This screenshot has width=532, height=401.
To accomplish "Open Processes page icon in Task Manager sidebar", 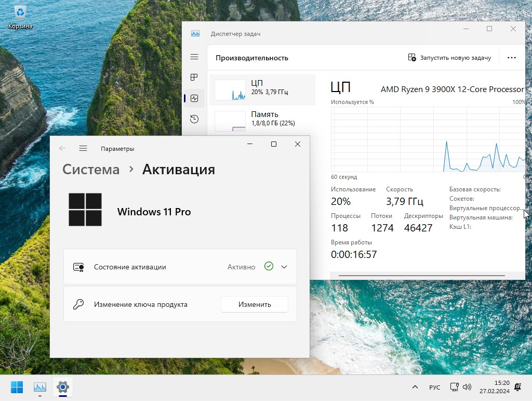I will [194, 77].
